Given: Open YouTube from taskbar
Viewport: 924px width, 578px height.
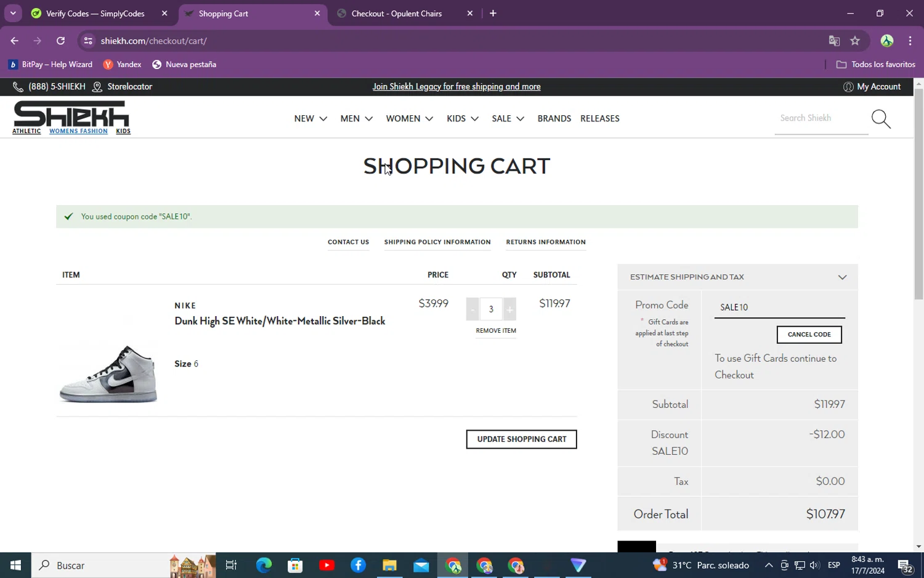Looking at the screenshot, I should (x=326, y=565).
